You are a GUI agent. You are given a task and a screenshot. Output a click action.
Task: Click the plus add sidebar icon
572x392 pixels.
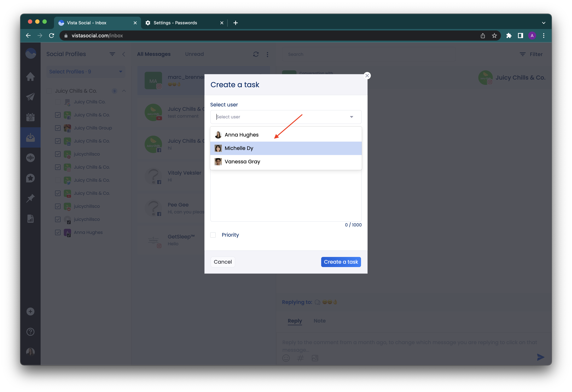click(30, 311)
